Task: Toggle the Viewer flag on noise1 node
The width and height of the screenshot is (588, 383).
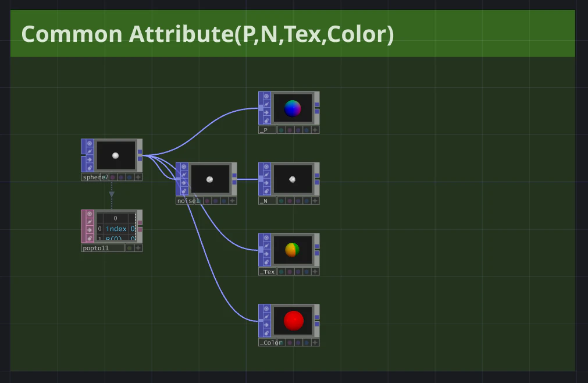Action: [x=184, y=167]
